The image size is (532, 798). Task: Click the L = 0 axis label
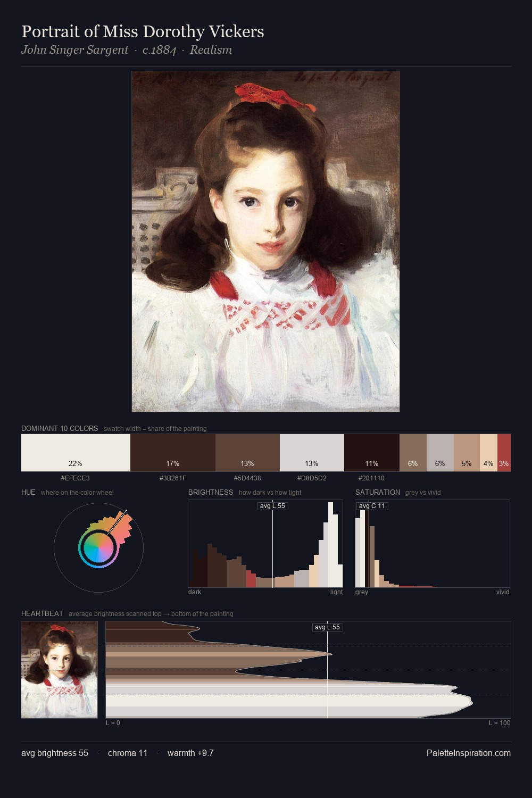[113, 723]
